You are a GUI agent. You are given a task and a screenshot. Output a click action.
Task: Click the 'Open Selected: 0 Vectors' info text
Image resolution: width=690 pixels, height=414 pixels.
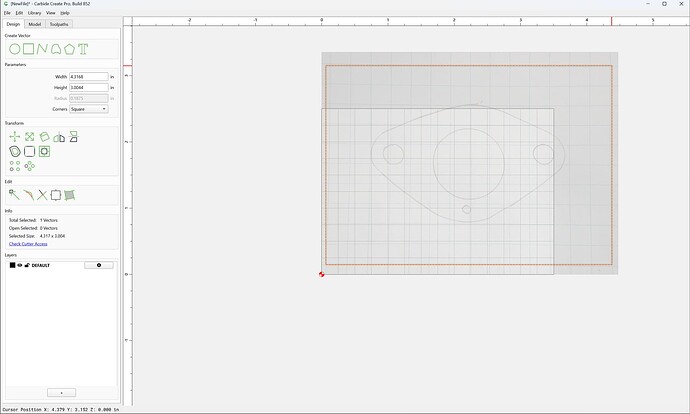[33, 228]
